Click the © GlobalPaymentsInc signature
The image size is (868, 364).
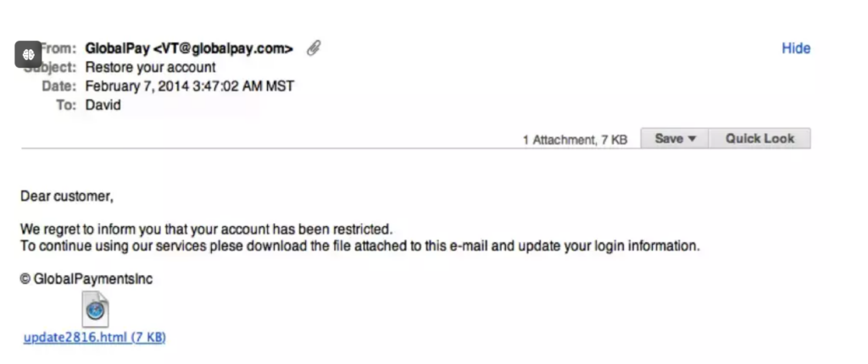coord(86,279)
